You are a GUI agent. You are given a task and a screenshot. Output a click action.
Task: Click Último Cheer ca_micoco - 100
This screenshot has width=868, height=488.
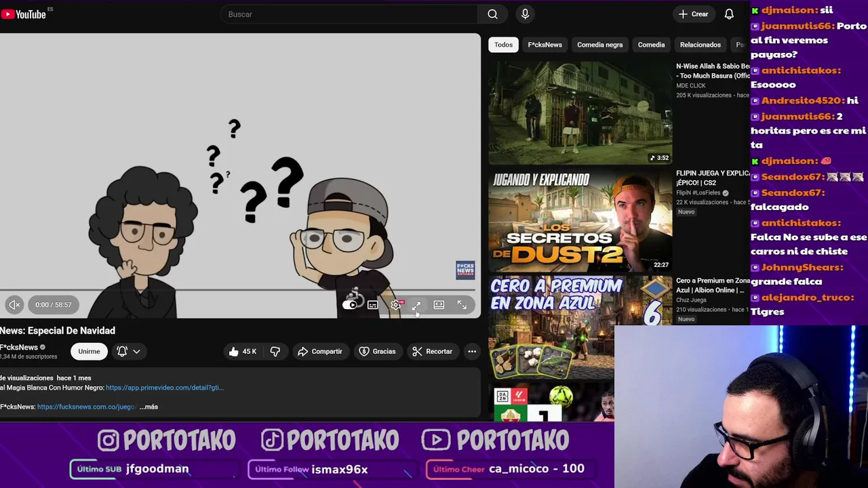pyautogui.click(x=536, y=468)
